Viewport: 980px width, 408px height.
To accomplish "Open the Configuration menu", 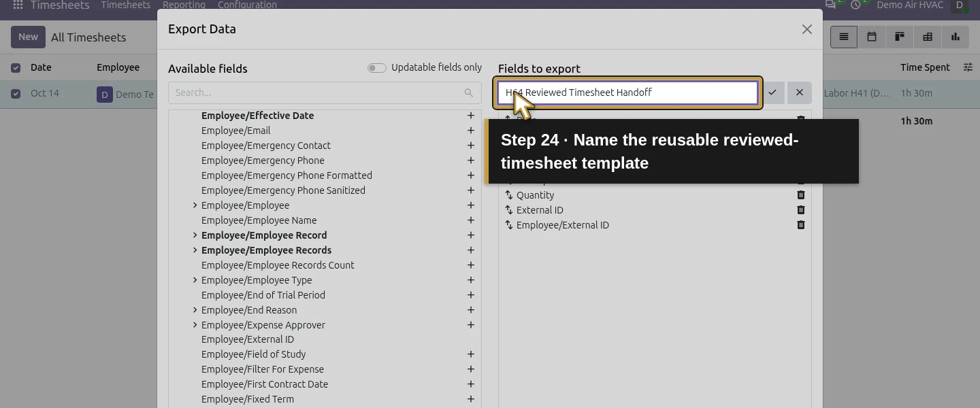I will 247,5.
